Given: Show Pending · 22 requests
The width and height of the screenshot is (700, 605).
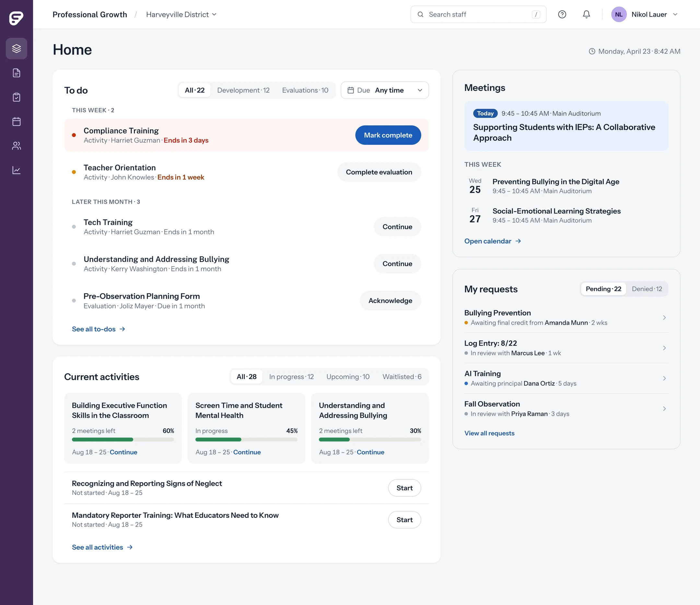Looking at the screenshot, I should point(603,289).
